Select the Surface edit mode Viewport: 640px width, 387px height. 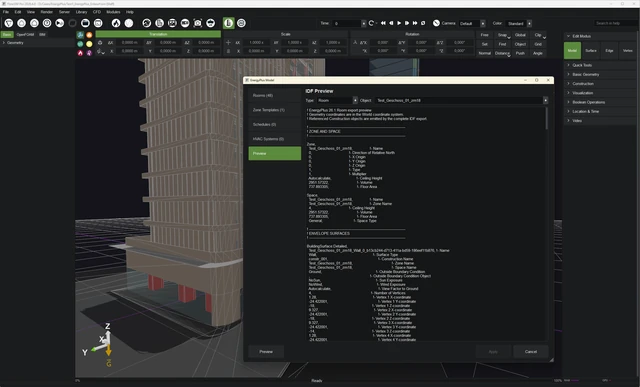tap(591, 51)
